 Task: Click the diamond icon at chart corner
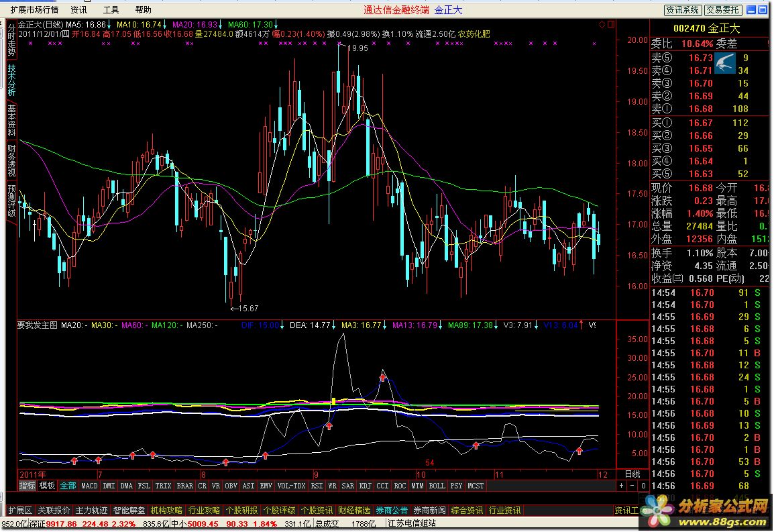pyautogui.click(x=602, y=24)
